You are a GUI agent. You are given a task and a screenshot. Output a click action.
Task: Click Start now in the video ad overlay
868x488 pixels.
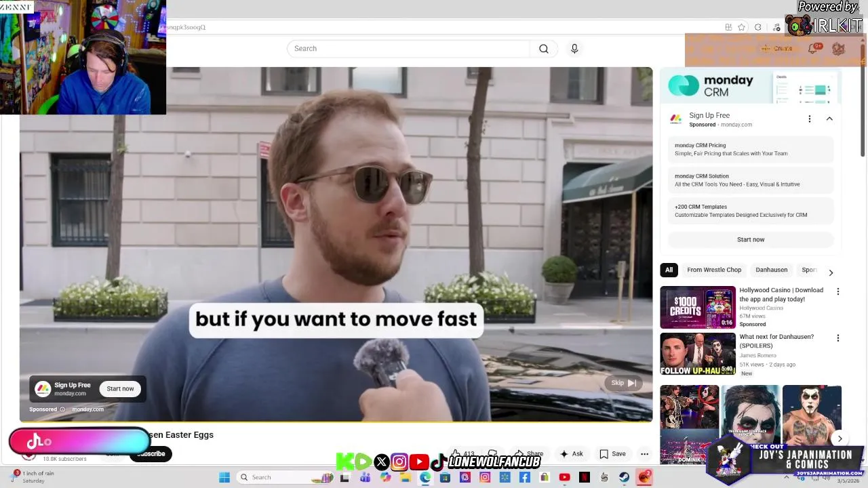coord(120,389)
